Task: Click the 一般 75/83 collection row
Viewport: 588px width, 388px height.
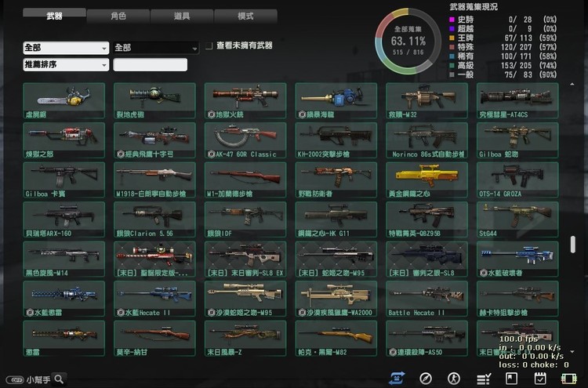Action: (503, 74)
